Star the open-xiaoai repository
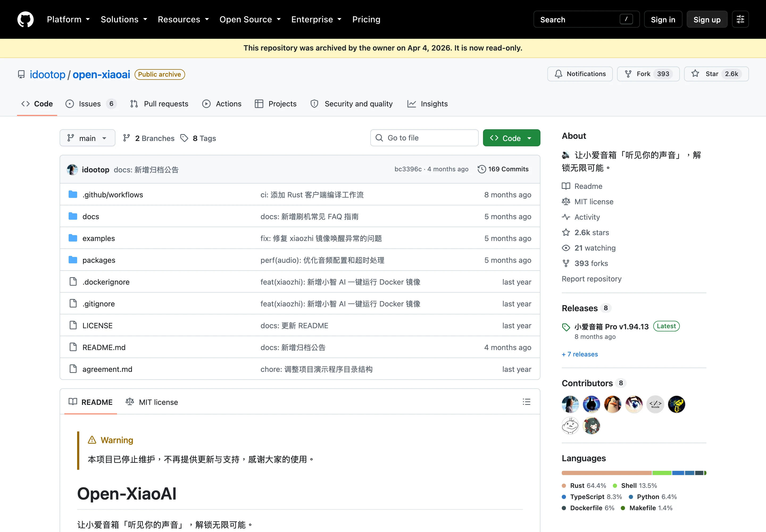 click(716, 74)
